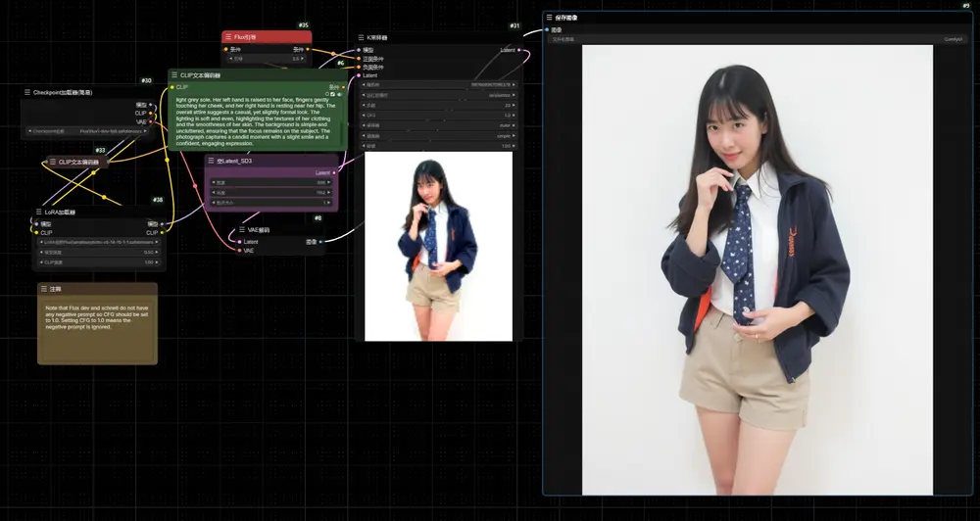Click the K采样器 正面条件 input socket
The width and height of the screenshot is (980, 521).
click(358, 59)
